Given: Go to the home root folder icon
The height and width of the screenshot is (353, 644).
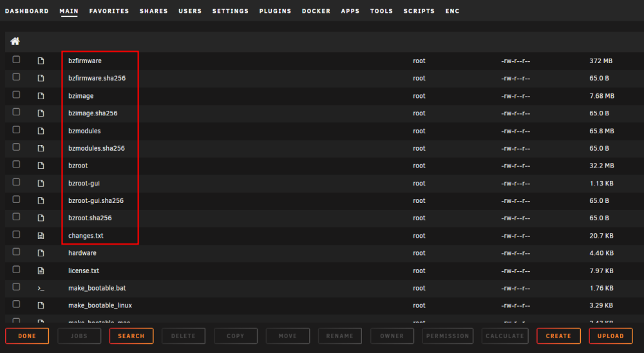Looking at the screenshot, I should [x=15, y=41].
